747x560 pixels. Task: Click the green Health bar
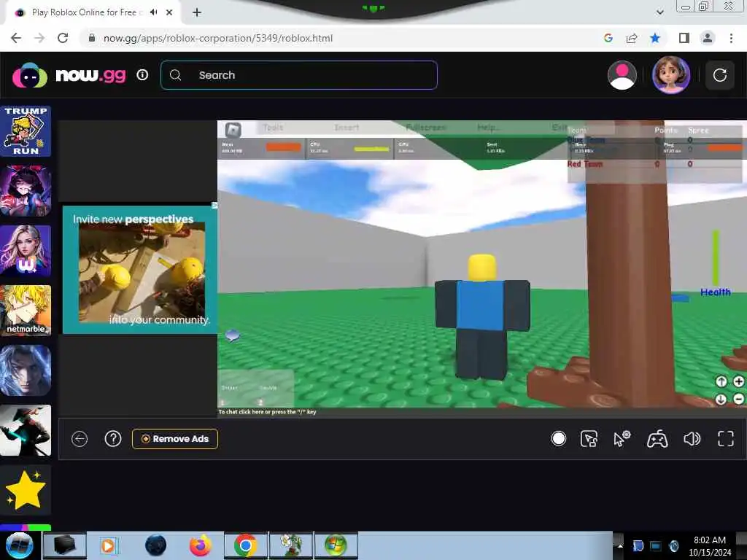(716, 257)
